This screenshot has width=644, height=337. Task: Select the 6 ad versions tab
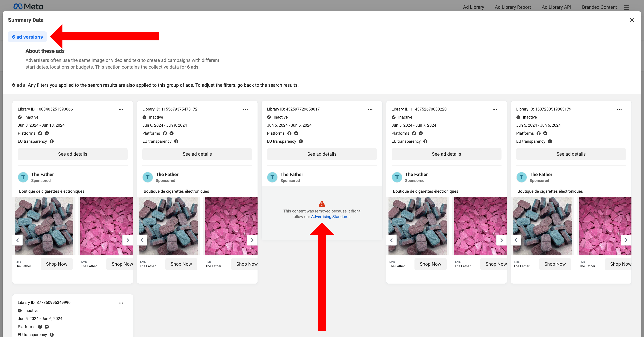click(x=28, y=37)
